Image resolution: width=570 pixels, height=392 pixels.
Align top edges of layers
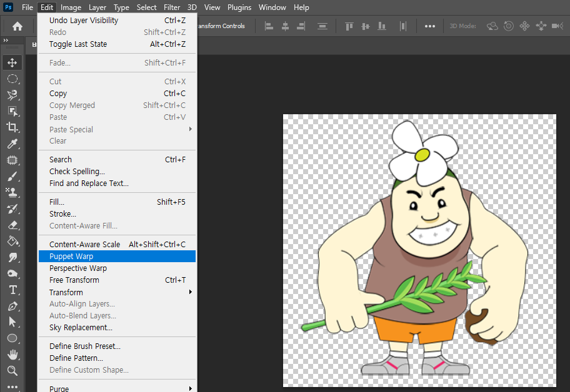[349, 26]
